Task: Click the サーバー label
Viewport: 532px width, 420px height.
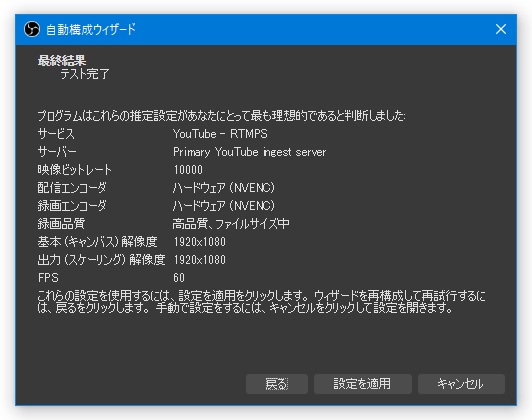Action: click(57, 152)
